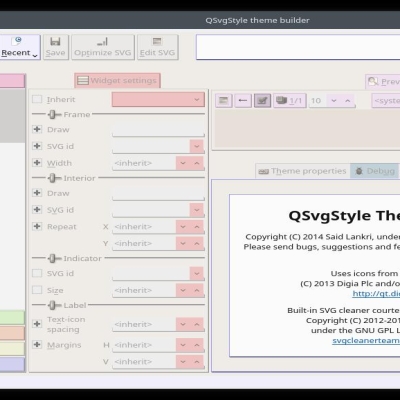
Task: Decrease the Repeat X value
Action: tap(183, 227)
